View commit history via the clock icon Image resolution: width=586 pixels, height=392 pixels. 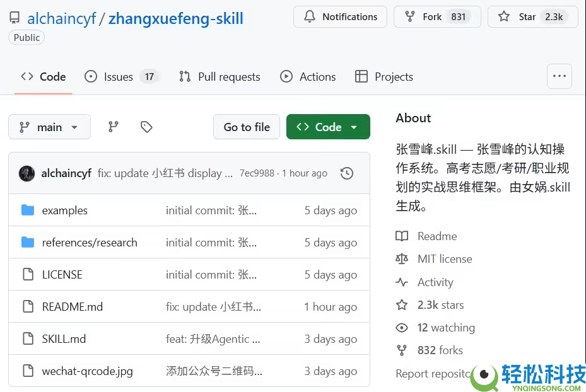(347, 173)
